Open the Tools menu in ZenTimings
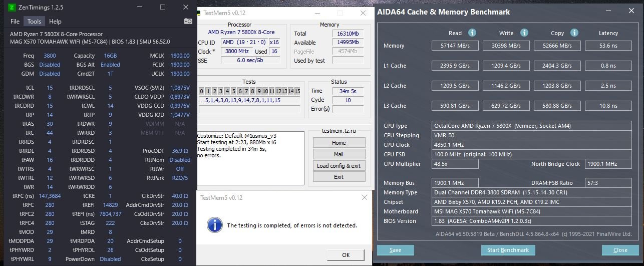This screenshot has width=644, height=266. pyautogui.click(x=34, y=21)
